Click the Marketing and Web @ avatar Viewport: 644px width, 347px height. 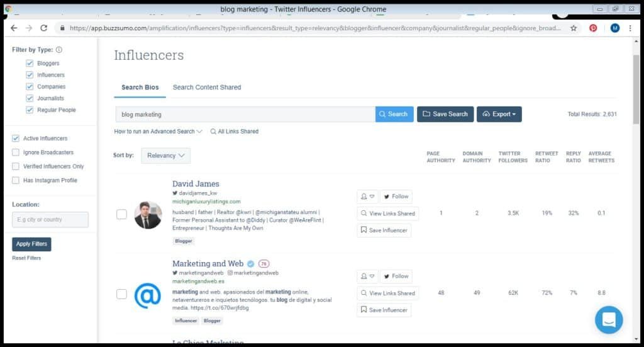(147, 295)
